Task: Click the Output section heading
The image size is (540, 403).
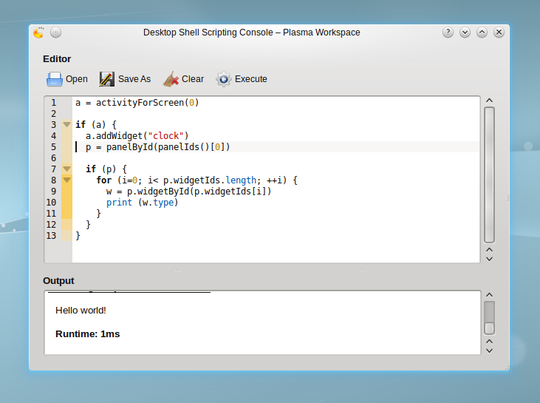Action: tap(59, 281)
